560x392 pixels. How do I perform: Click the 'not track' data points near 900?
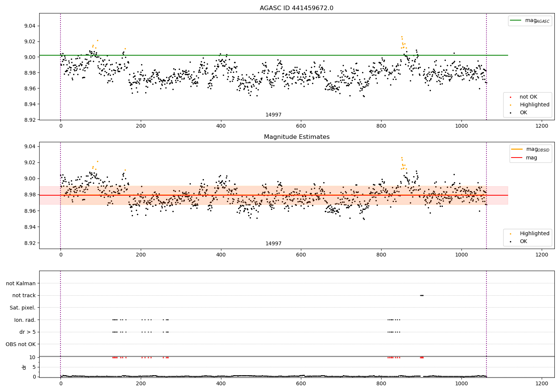coord(422,295)
